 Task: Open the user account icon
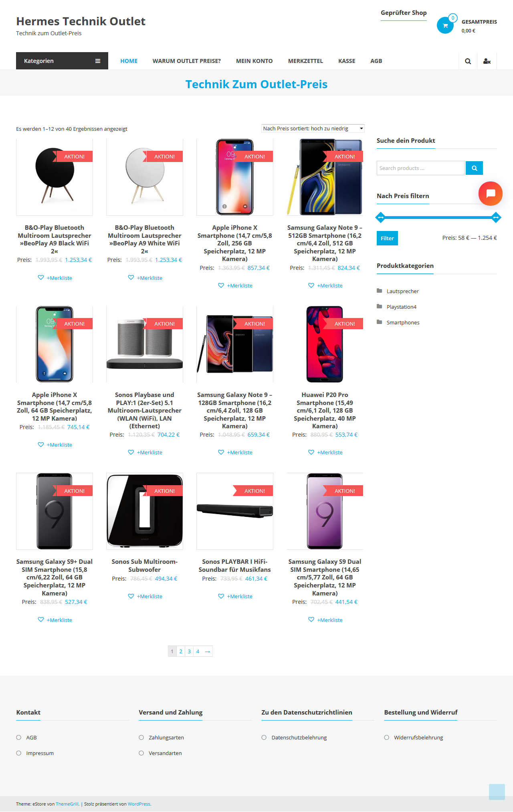point(487,61)
